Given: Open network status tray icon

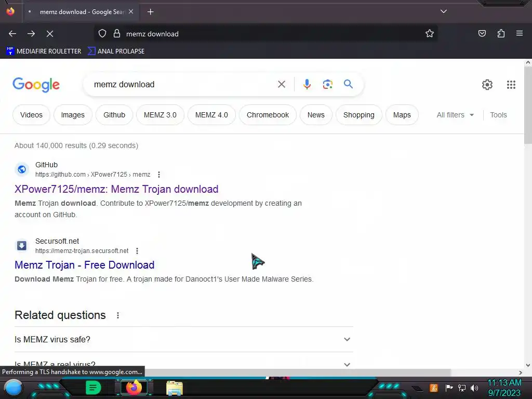Looking at the screenshot, I should click(x=462, y=388).
